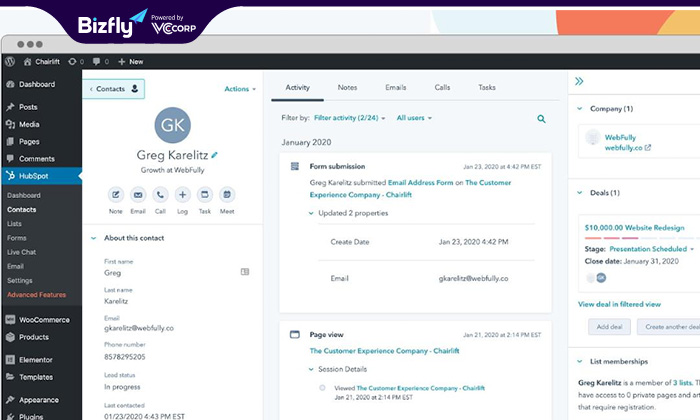Open Filter activity (2/24) dropdown

click(x=350, y=118)
